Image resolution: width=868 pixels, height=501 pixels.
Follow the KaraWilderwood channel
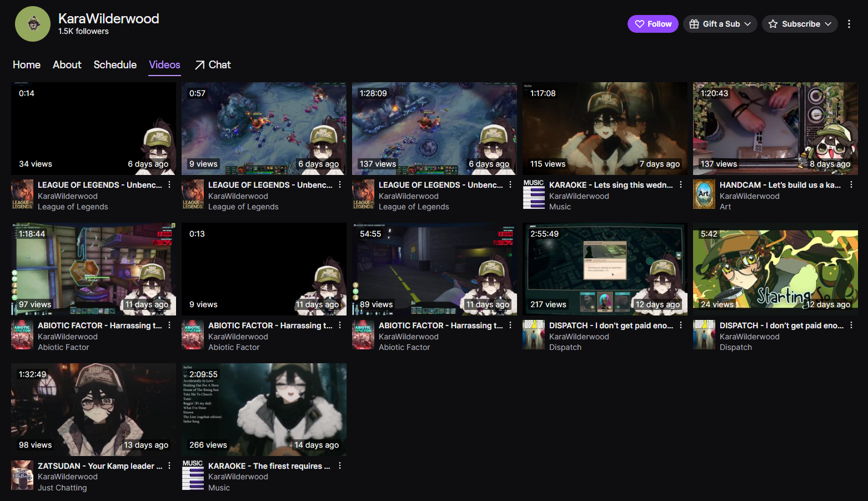coord(653,24)
